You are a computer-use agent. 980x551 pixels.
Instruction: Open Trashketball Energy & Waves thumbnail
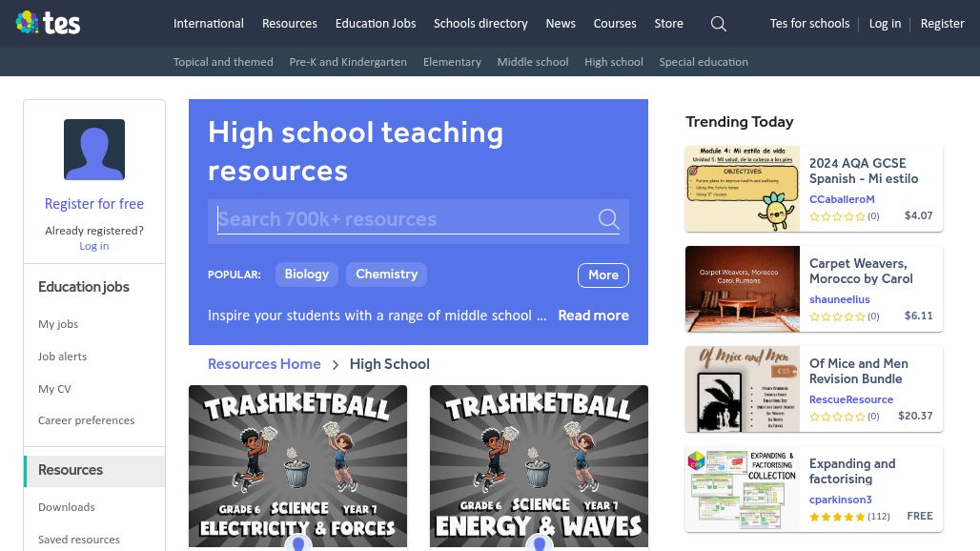point(539,465)
